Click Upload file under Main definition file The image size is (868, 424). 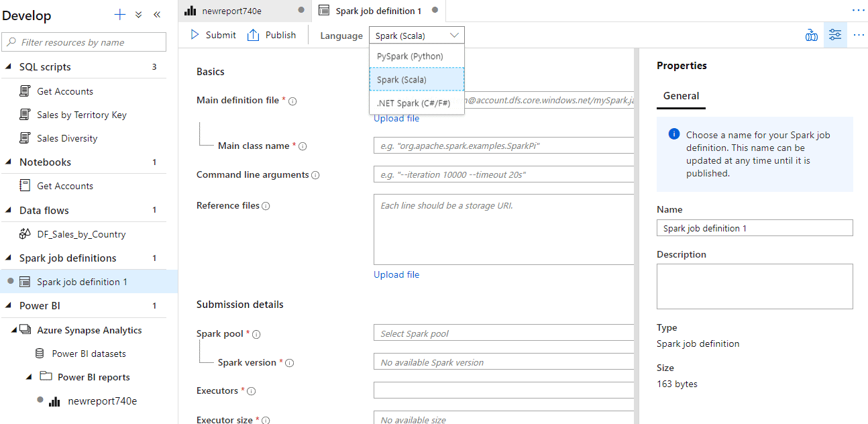[396, 118]
